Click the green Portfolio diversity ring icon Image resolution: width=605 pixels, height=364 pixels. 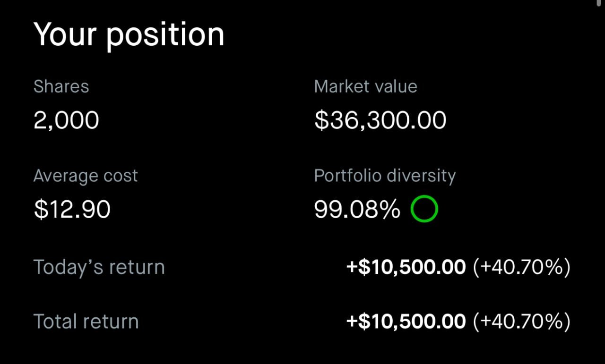pos(424,209)
